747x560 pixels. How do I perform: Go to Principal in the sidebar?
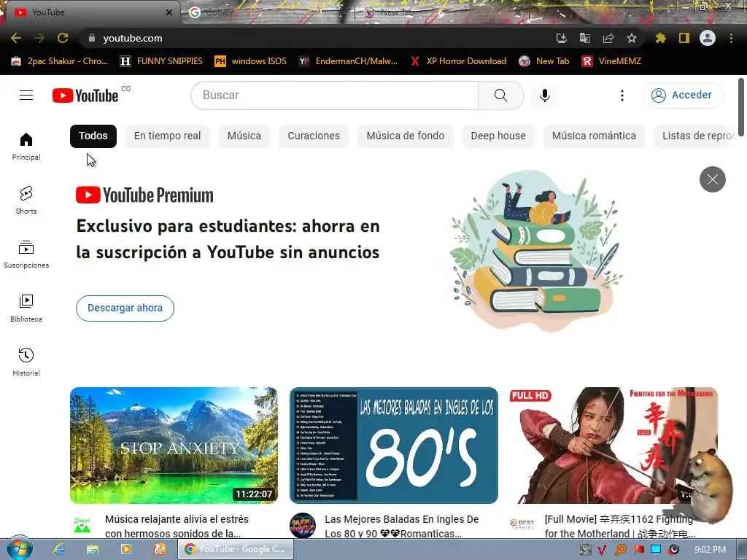[x=26, y=146]
